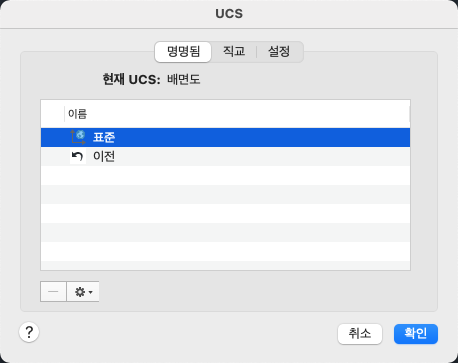Click the gear actions icon
Screen dimensions: 458x363
click(80, 292)
